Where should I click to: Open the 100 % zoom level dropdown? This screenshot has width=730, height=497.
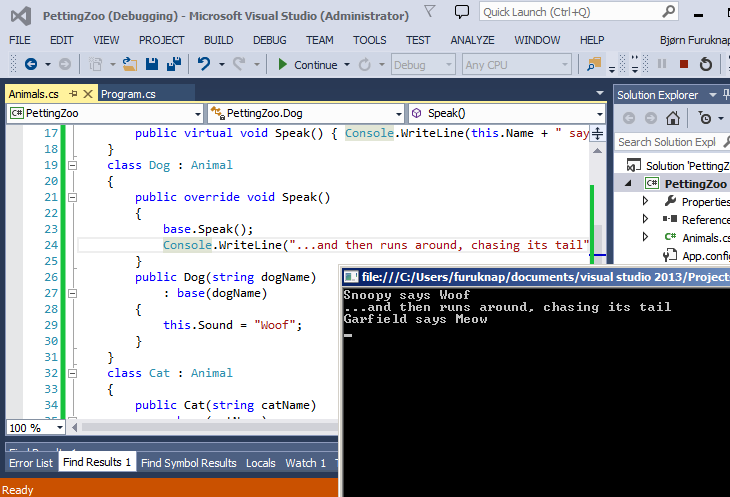pyautogui.click(x=59, y=428)
